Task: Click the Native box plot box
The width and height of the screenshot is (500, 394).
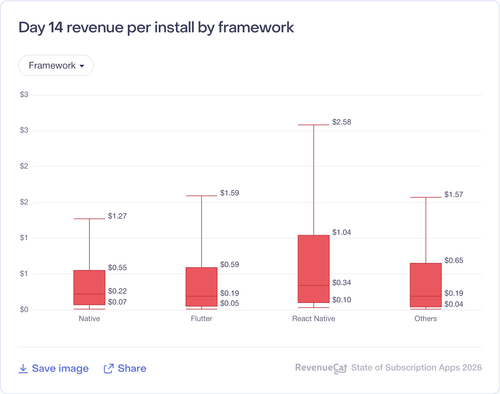Action: pos(89,287)
